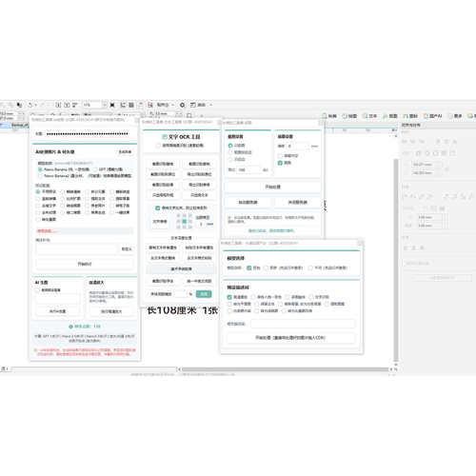Screen dimensions: 476x476
Task: Open the docker tab labeled with AI
Action: coord(433,116)
